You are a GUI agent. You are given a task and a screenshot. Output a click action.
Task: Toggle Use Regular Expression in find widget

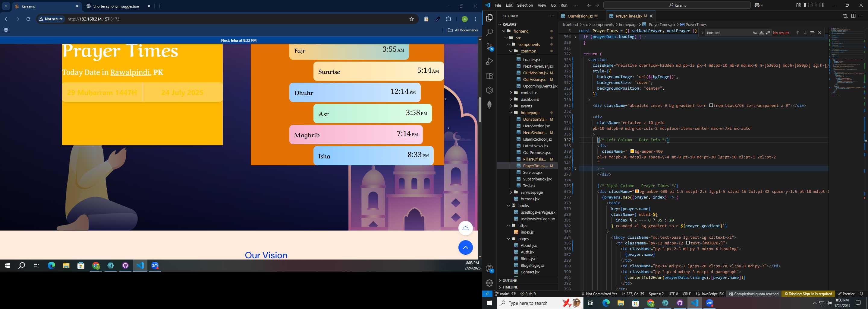(768, 33)
